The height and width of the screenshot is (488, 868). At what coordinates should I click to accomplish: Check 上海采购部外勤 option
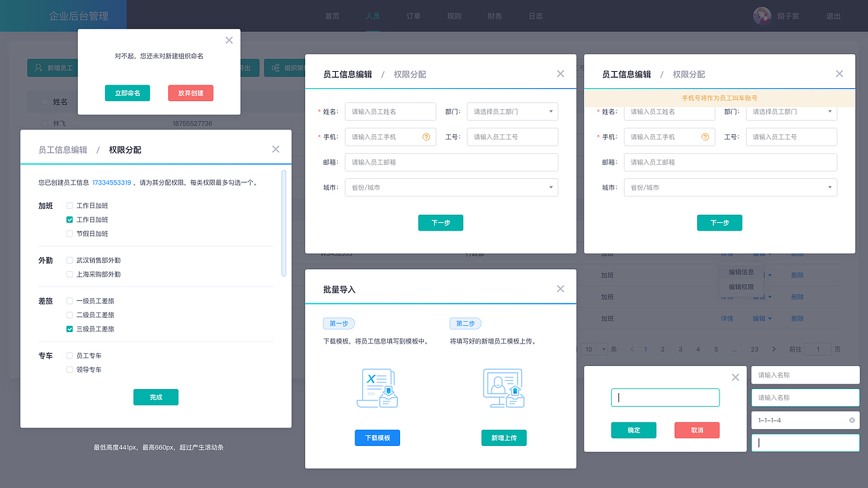click(70, 274)
